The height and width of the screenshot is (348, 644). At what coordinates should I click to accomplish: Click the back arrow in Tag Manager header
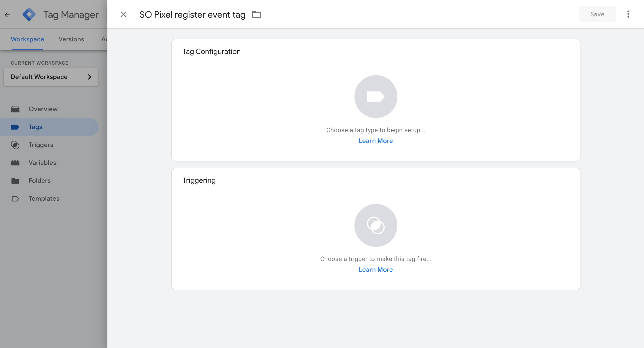(7, 15)
